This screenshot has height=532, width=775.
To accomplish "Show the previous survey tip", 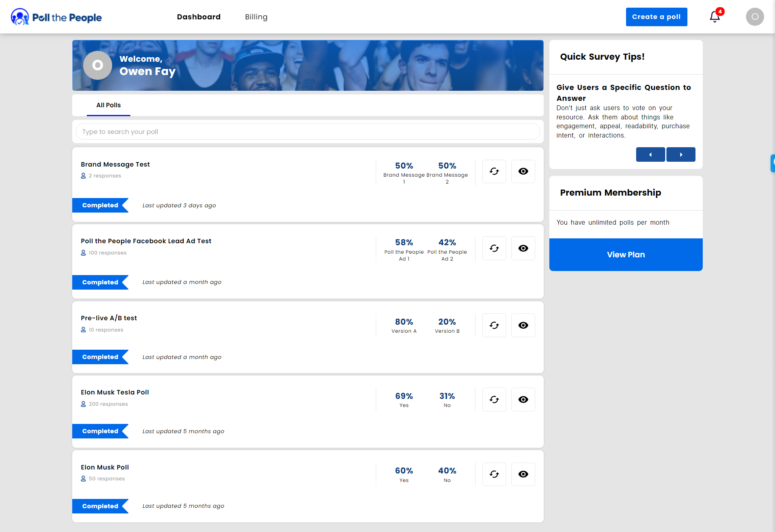I will (x=650, y=154).
